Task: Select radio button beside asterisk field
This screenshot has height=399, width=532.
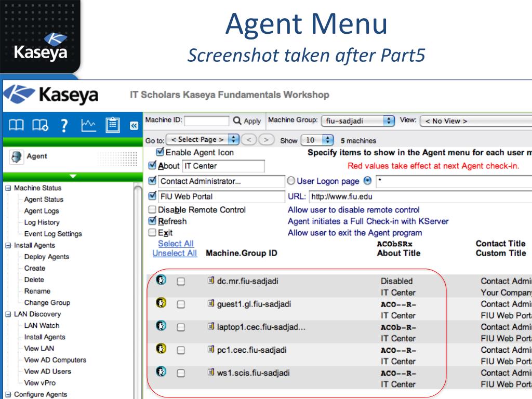Action: pyautogui.click(x=367, y=181)
